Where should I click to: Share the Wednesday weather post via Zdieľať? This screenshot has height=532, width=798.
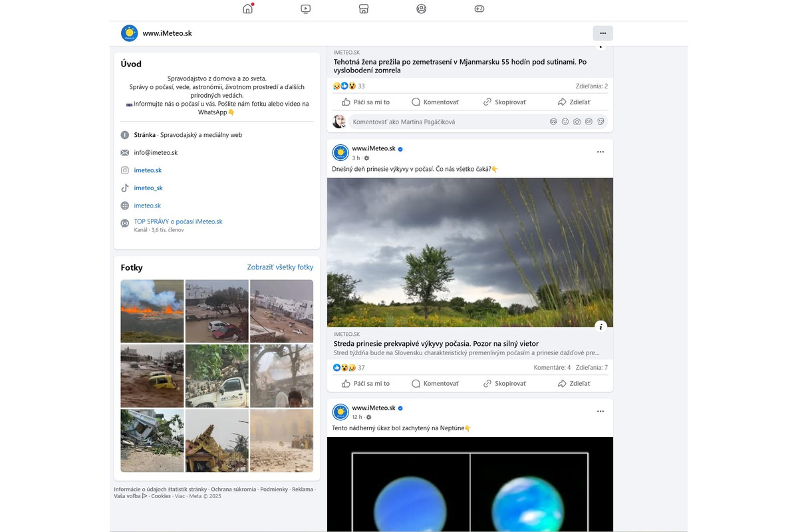point(574,384)
